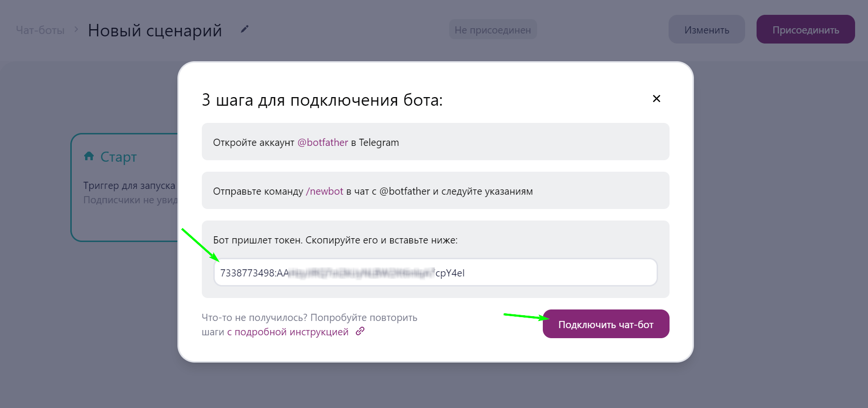This screenshot has width=868, height=408.
Task: Select the Новый сценарий title
Action: pyautogui.click(x=155, y=30)
